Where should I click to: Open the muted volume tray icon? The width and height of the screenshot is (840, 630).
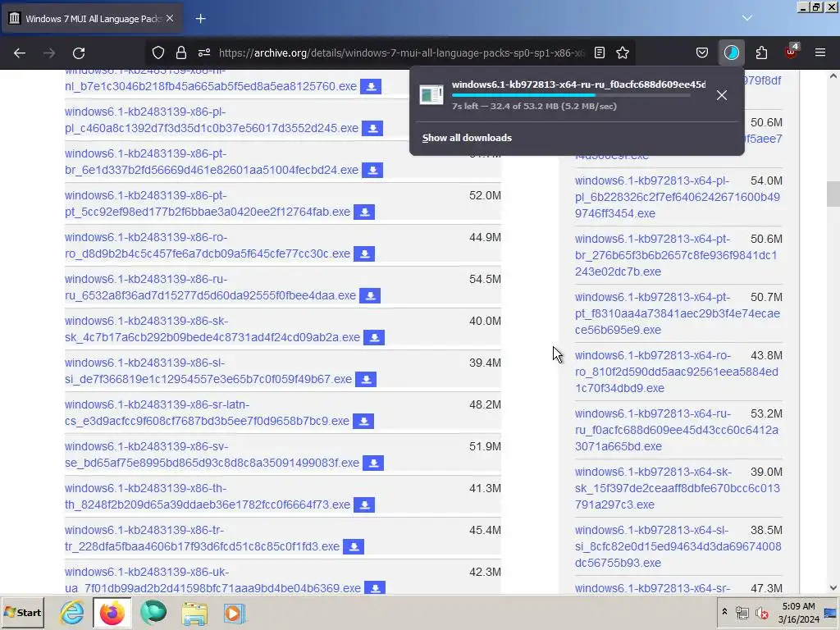point(760,613)
